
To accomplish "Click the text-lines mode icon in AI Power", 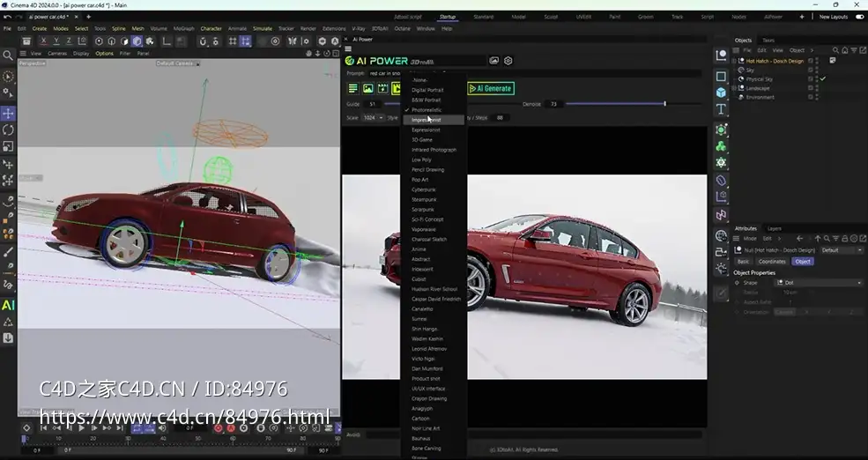I will point(353,89).
